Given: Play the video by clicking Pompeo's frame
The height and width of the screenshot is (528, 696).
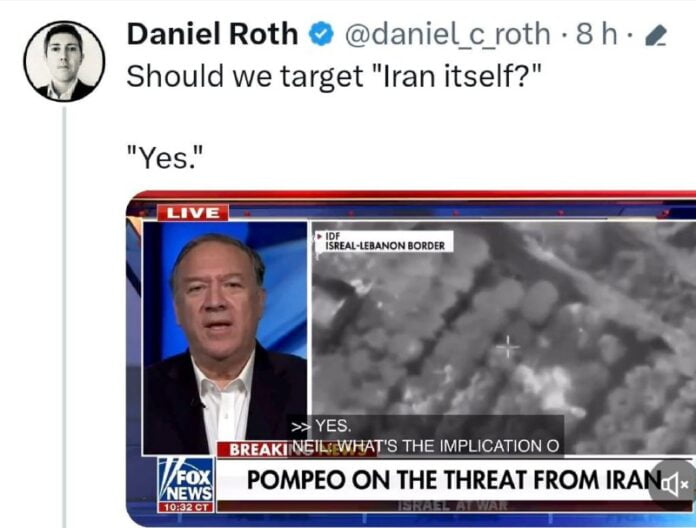Looking at the screenshot, I should click(x=225, y=337).
